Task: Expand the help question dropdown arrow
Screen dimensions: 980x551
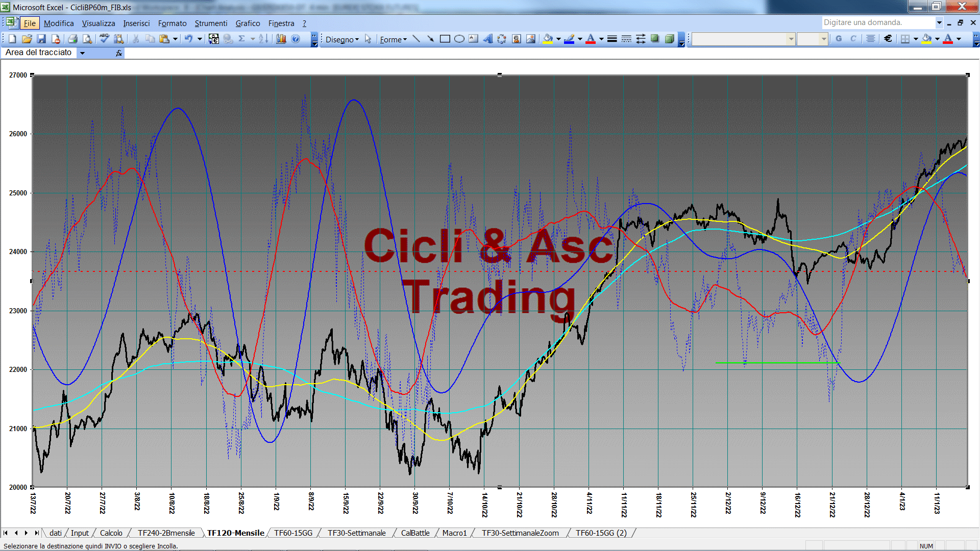Action: [x=939, y=22]
